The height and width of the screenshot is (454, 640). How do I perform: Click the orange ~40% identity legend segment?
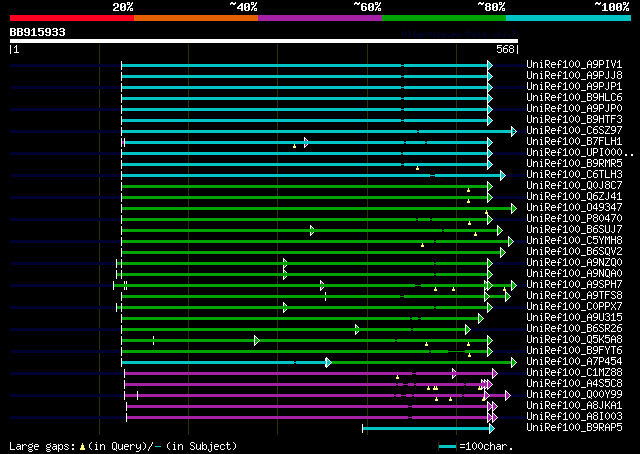tap(196, 18)
